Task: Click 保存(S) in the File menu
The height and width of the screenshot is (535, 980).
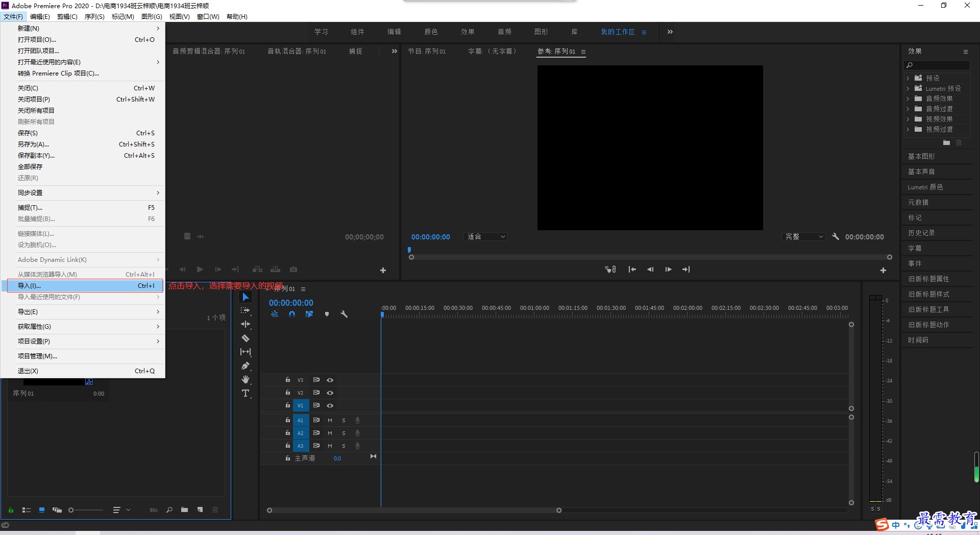Action: coord(83,133)
